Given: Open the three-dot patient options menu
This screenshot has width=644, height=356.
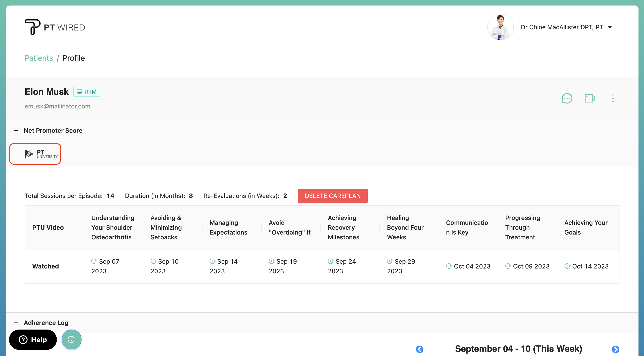Looking at the screenshot, I should pos(613,98).
